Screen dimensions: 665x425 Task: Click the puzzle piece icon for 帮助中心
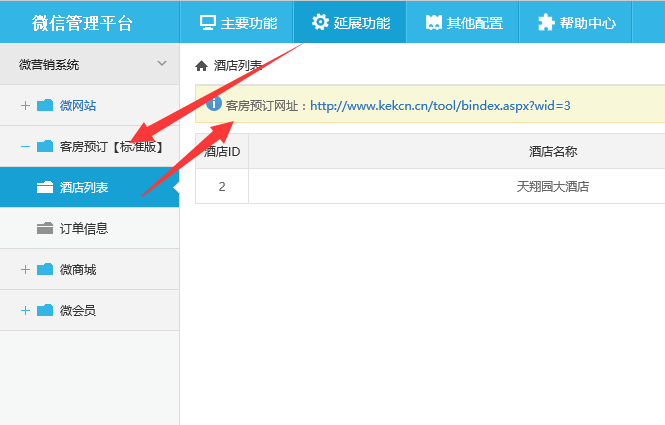pos(546,22)
